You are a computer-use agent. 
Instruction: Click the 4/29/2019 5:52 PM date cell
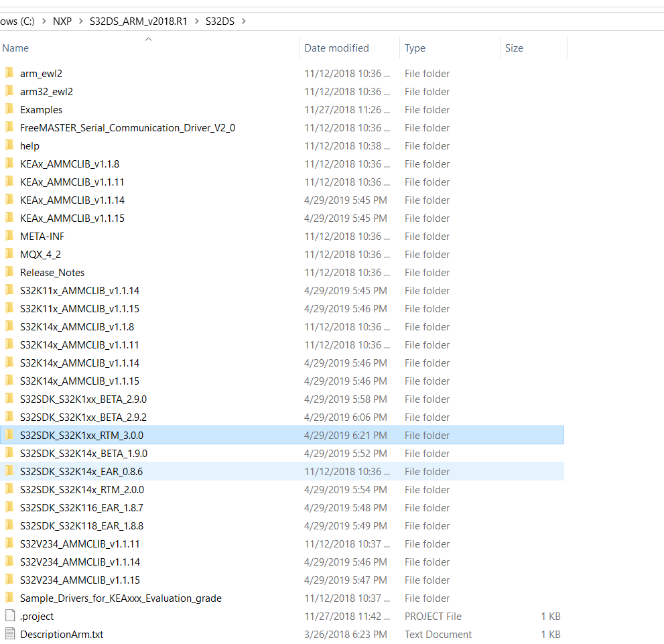346,454
